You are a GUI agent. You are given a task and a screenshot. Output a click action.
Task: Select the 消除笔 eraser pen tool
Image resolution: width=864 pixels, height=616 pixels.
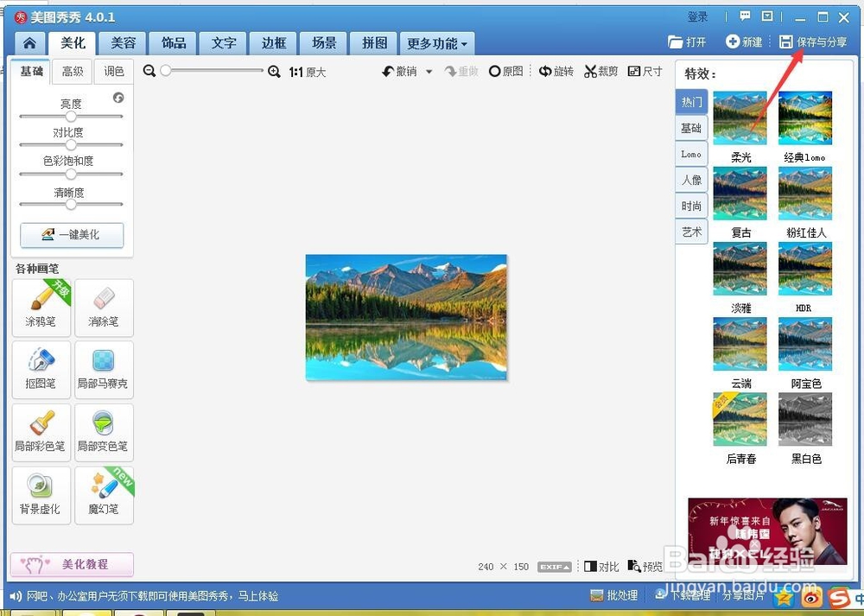pos(104,308)
